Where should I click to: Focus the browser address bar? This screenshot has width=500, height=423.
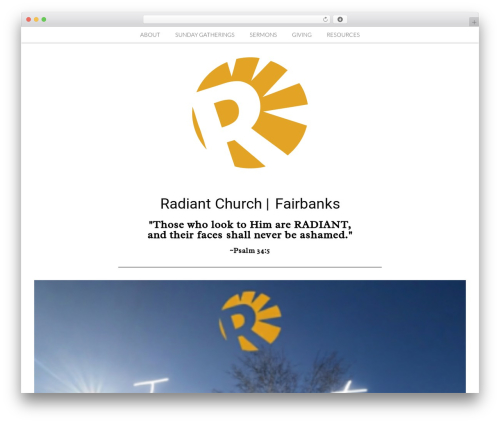[237, 19]
